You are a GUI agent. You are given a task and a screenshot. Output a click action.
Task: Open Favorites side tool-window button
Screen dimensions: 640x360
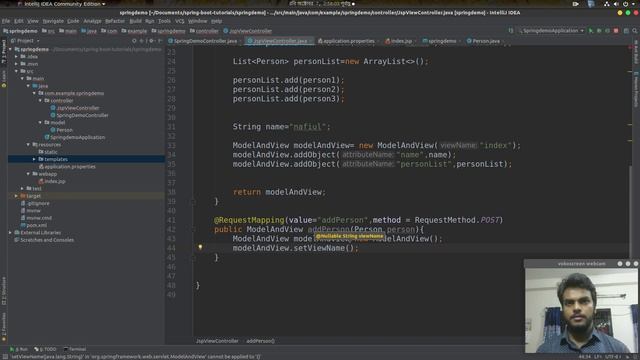pyautogui.click(x=4, y=327)
